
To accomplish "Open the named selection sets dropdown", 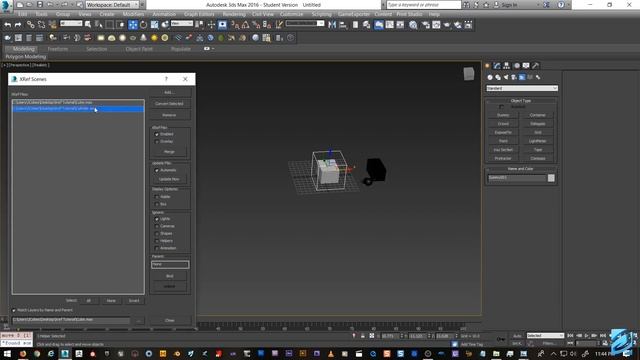I will click(x=305, y=24).
